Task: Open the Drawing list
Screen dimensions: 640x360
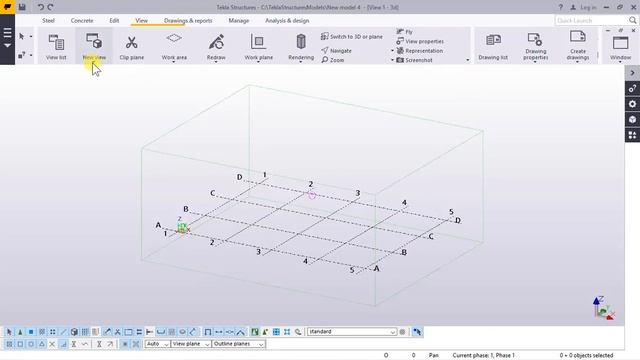Action: [x=493, y=47]
